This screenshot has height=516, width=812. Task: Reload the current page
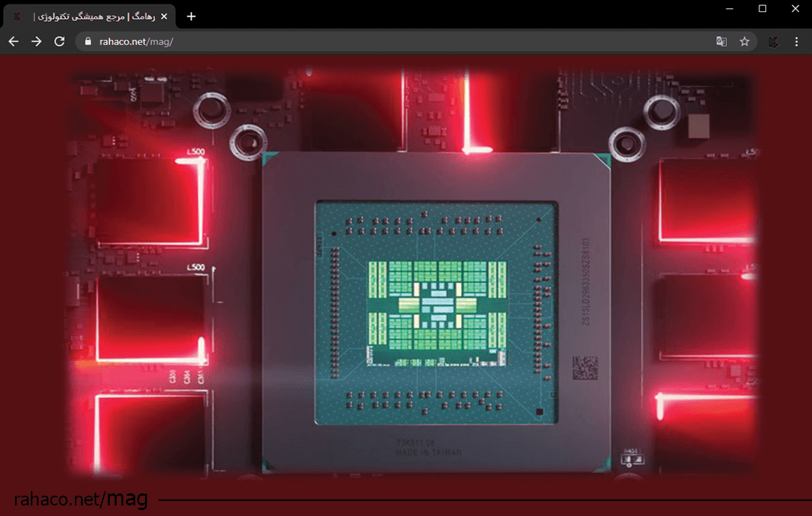pyautogui.click(x=59, y=41)
